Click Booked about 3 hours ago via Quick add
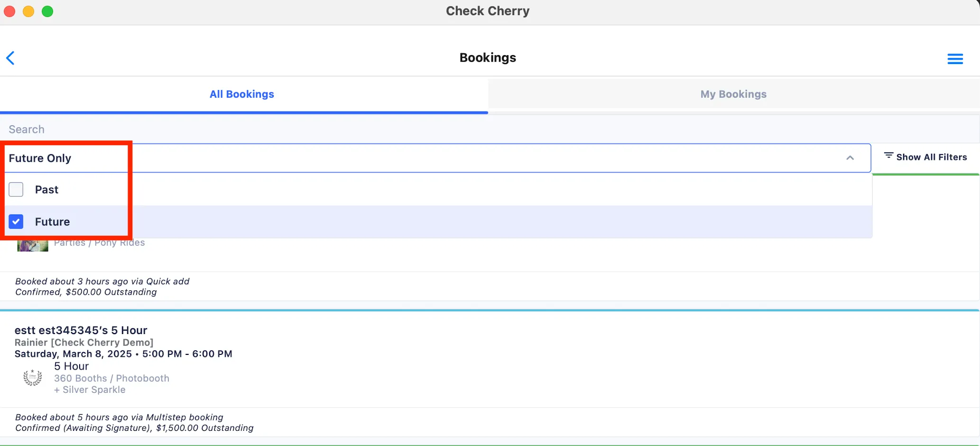 pyautogui.click(x=102, y=281)
